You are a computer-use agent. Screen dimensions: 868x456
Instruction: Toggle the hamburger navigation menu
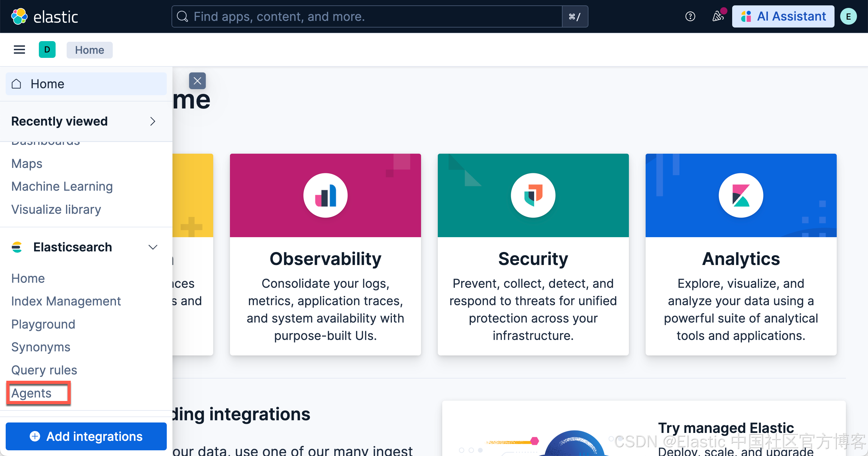19,50
